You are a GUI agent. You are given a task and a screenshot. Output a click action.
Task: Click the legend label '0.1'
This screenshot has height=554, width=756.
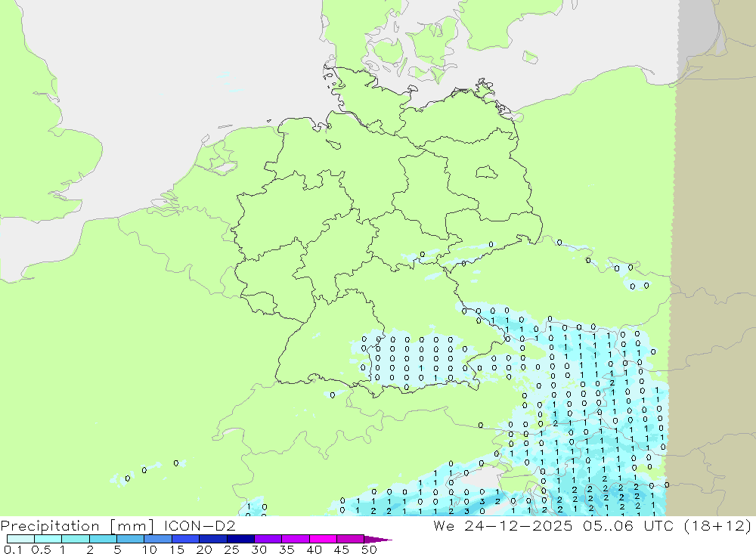pos(13,549)
